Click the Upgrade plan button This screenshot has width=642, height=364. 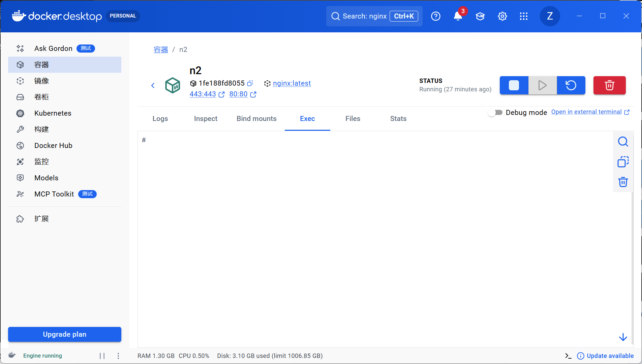(x=64, y=334)
